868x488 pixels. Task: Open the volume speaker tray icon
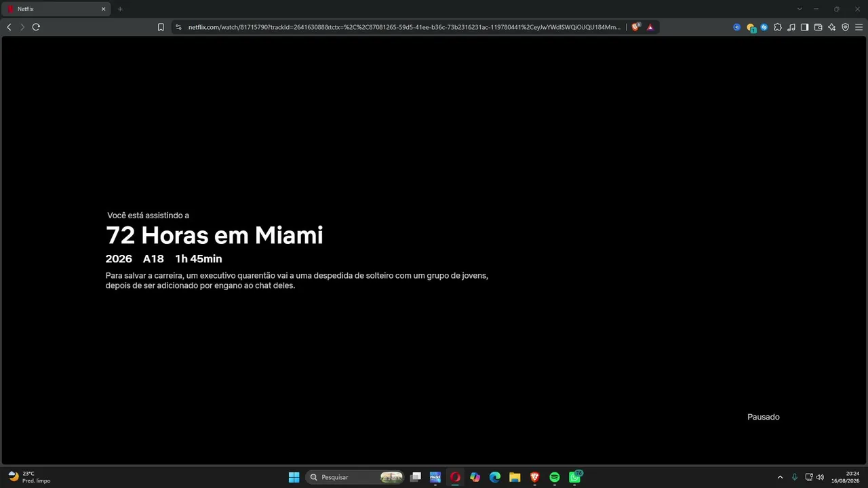[x=820, y=477]
